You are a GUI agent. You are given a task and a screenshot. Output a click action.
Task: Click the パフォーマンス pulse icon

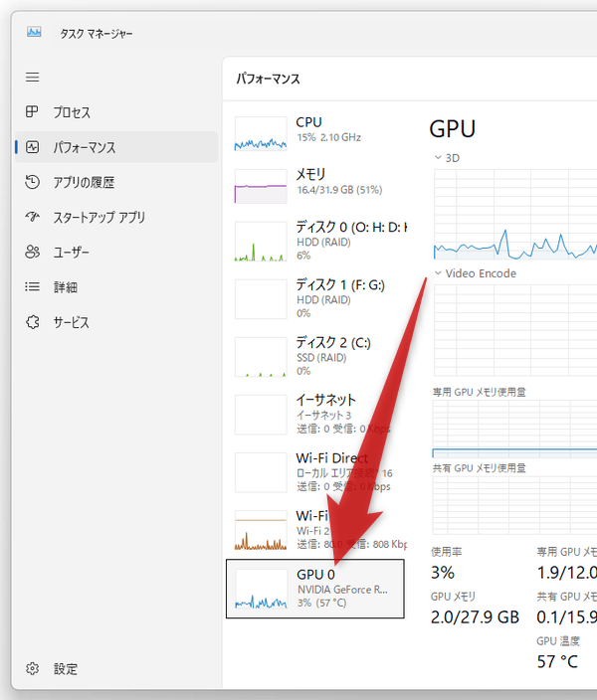tap(32, 147)
